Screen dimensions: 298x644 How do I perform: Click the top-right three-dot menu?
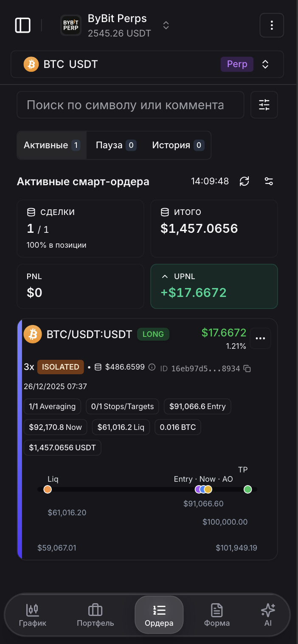pyautogui.click(x=272, y=25)
